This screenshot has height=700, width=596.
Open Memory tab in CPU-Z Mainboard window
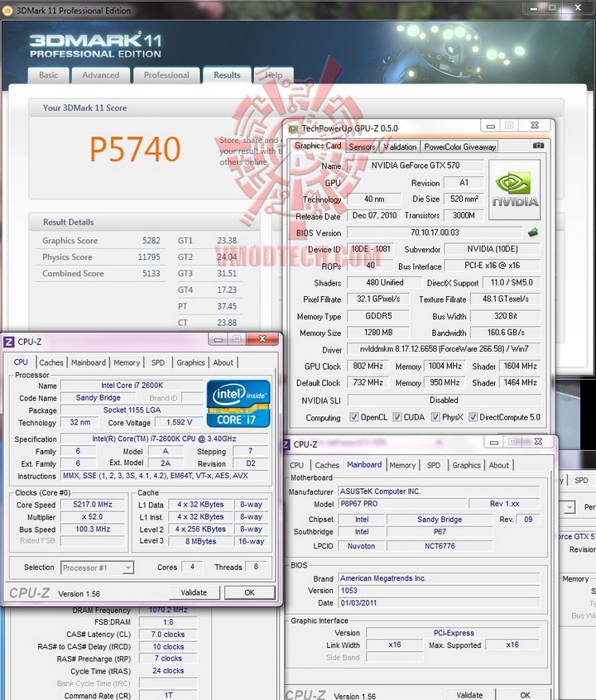pos(402,465)
